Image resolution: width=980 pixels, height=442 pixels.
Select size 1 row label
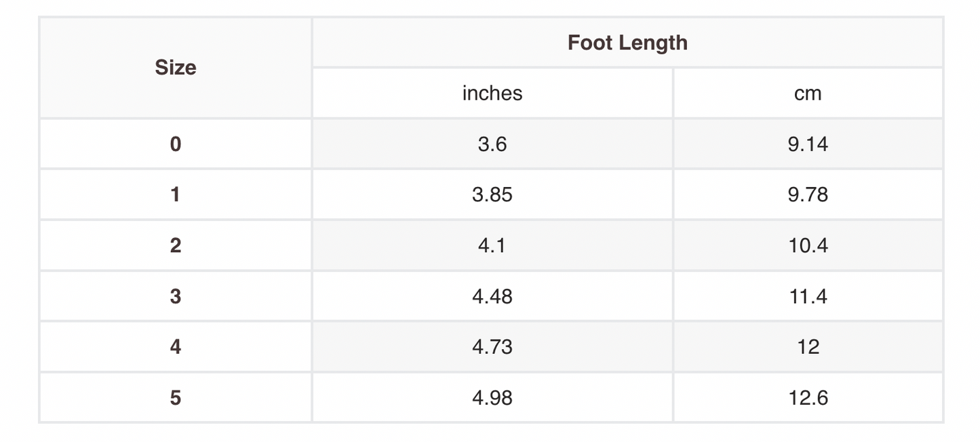pos(176,195)
